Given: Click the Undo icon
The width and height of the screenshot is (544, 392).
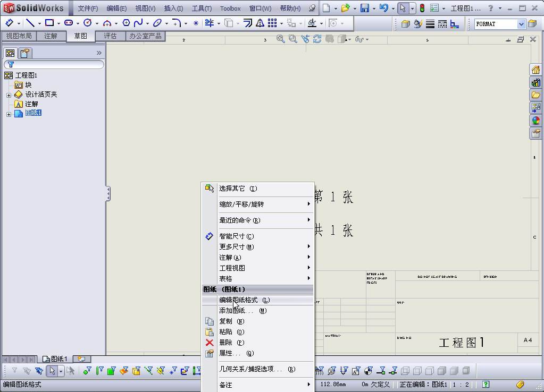Looking at the screenshot, I should [x=384, y=8].
